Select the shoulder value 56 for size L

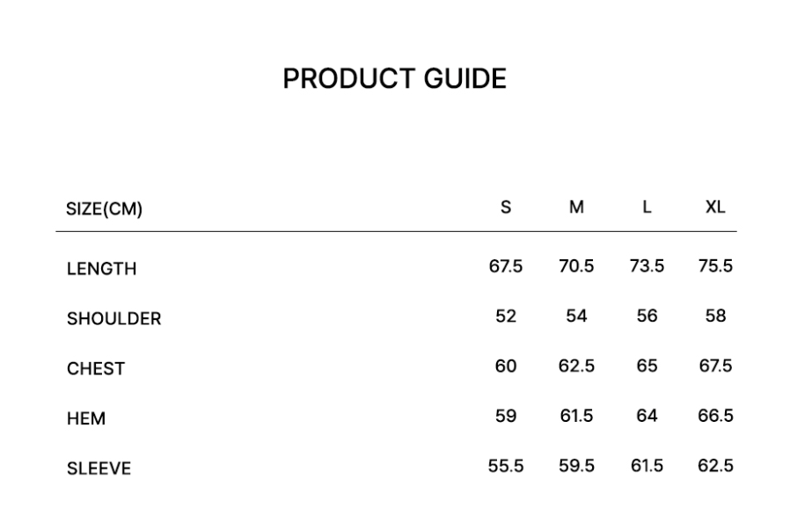(x=647, y=316)
